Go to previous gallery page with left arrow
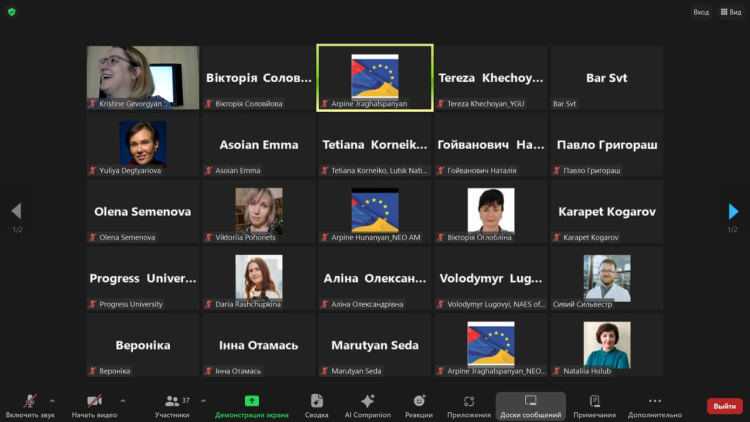This screenshot has width=750, height=422. point(16,211)
